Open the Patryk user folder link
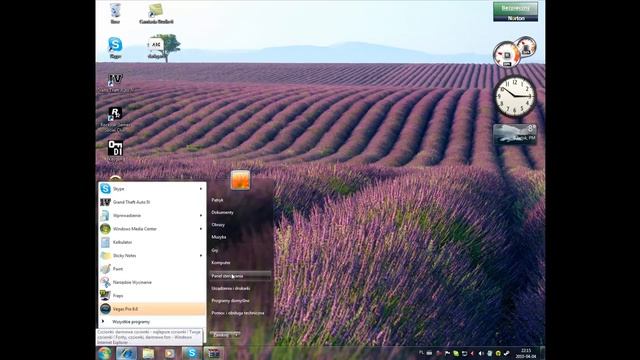This screenshot has width=640, height=360. (x=217, y=200)
